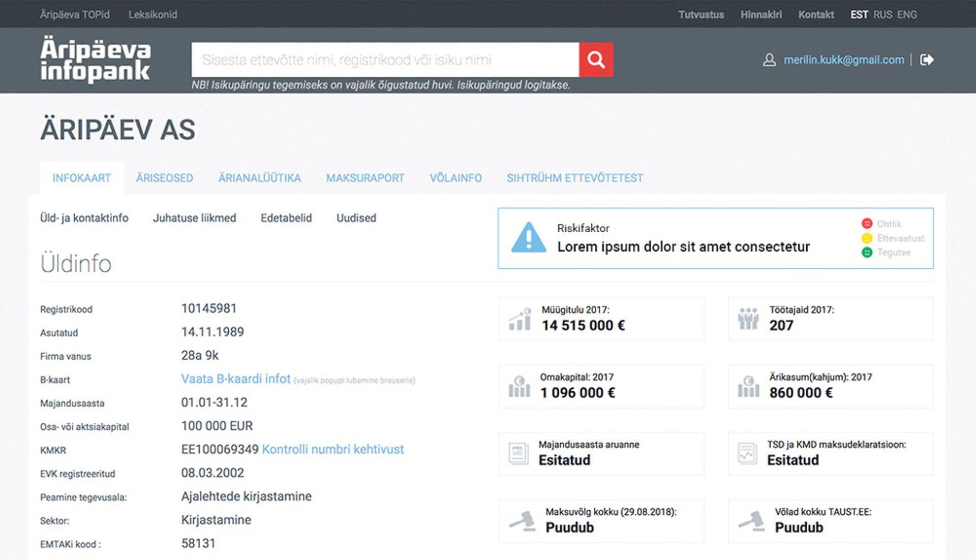Screen dimensions: 976x560
Task: Click the company search input field
Action: click(385, 60)
